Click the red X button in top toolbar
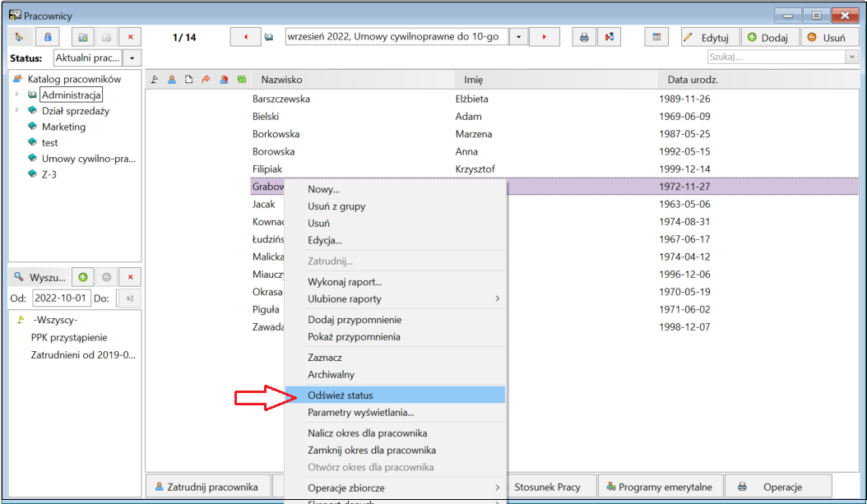Image resolution: width=867 pixels, height=504 pixels. coord(131,37)
